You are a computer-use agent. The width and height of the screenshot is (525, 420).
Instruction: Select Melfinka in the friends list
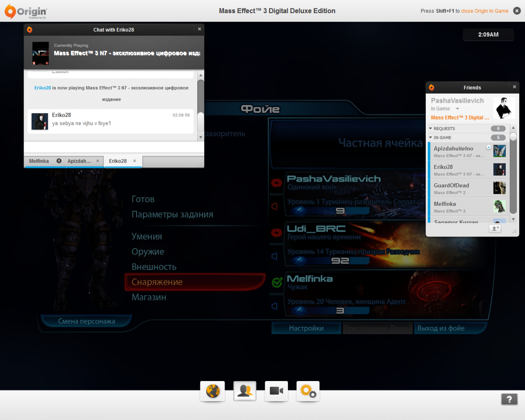tap(468, 206)
